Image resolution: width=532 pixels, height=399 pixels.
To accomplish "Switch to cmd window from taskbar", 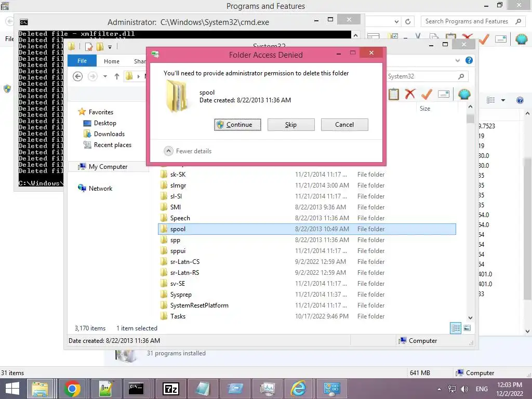I will click(x=136, y=389).
